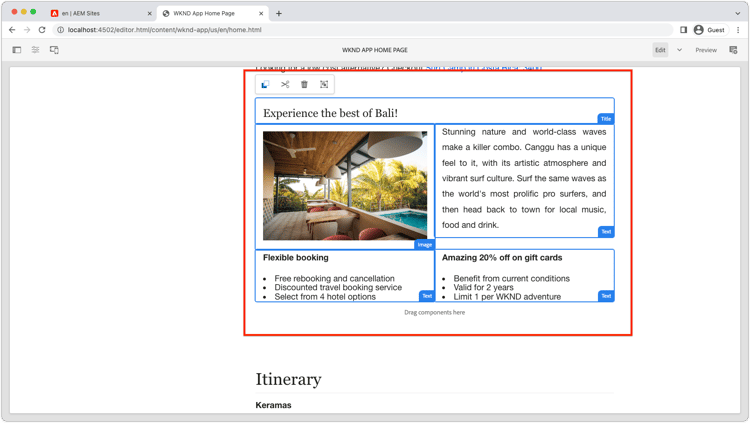The width and height of the screenshot is (750, 423).
Task: Click 'Benefit from current conditions' bullet
Action: (512, 278)
